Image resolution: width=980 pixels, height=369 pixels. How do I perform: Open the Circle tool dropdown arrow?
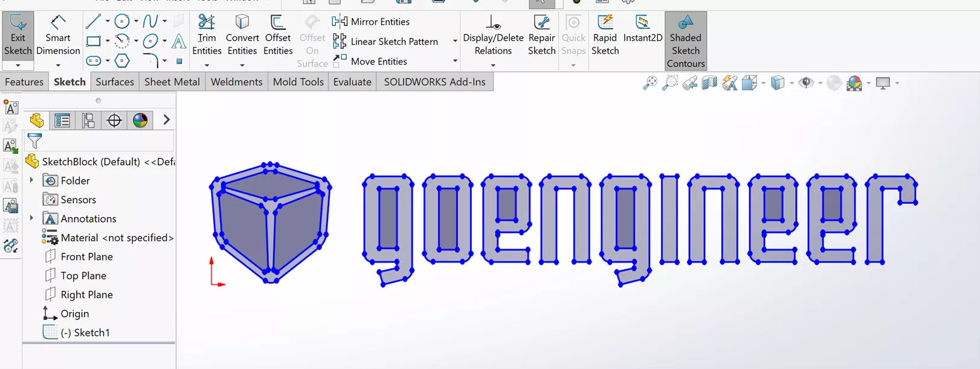coord(136,21)
